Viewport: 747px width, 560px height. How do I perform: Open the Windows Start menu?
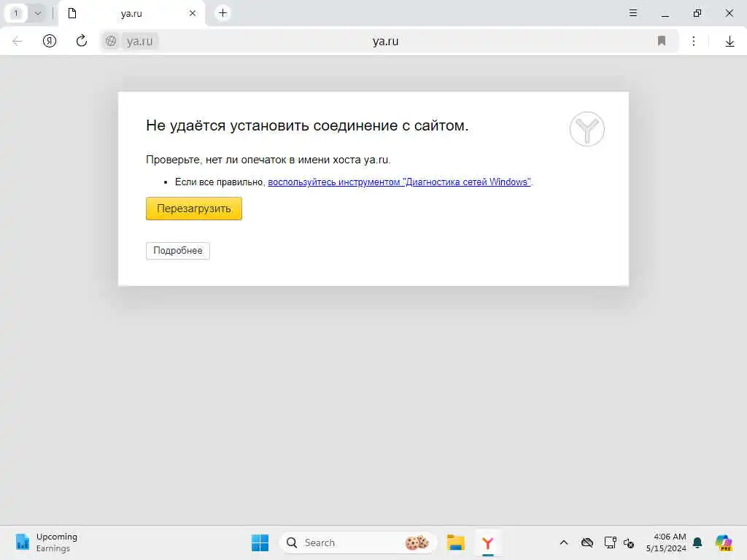pos(260,542)
